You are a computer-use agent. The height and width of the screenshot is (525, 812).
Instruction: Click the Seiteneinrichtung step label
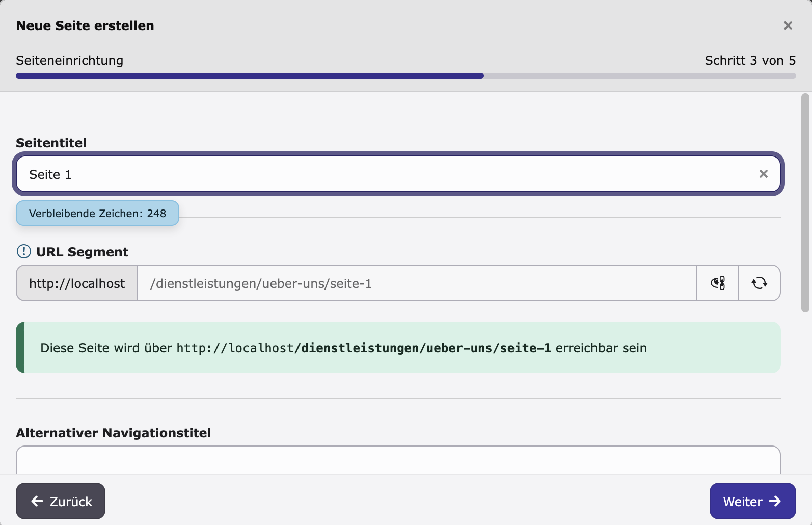[70, 60]
